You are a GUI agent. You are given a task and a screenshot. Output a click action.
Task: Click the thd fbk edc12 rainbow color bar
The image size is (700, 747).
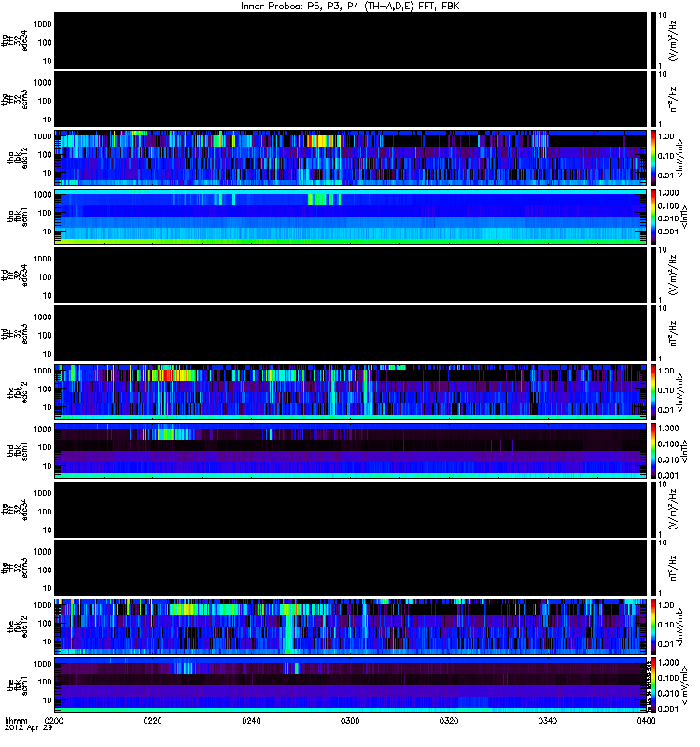652,392
